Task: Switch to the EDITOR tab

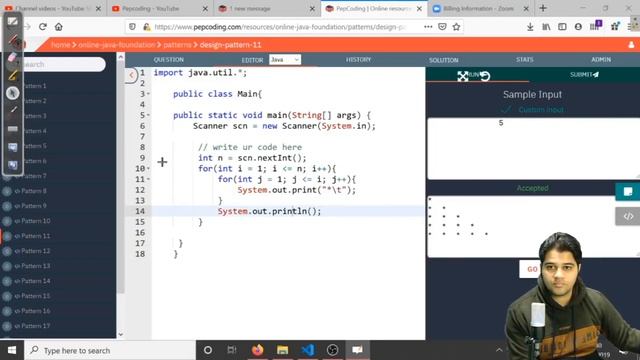Action: point(252,60)
